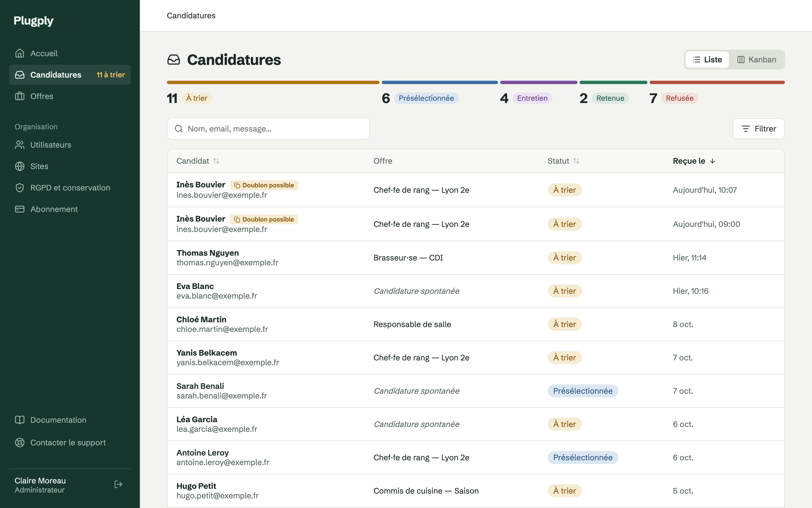Click the search magnifier icon
Screen dimensions: 812x508
179,129
